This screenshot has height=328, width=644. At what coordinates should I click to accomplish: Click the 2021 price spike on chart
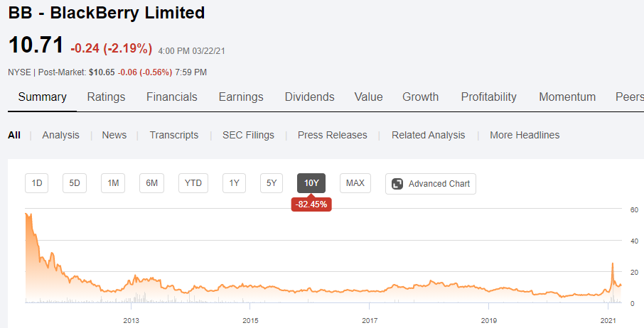(x=612, y=265)
